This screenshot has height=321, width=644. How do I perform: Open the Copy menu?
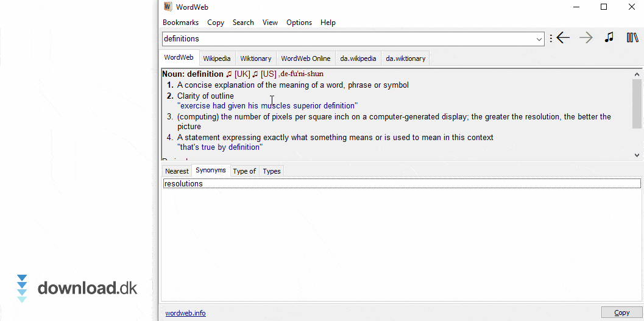pyautogui.click(x=216, y=23)
